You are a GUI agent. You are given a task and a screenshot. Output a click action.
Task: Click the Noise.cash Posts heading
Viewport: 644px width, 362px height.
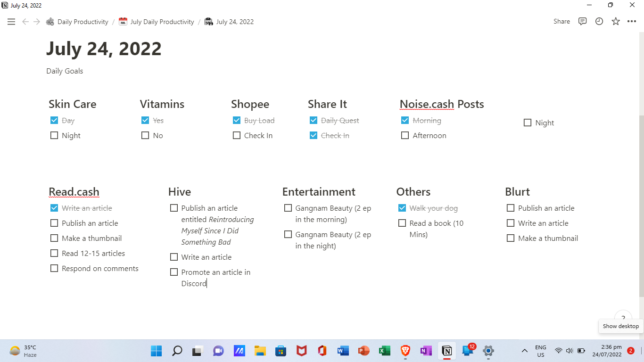(x=442, y=104)
